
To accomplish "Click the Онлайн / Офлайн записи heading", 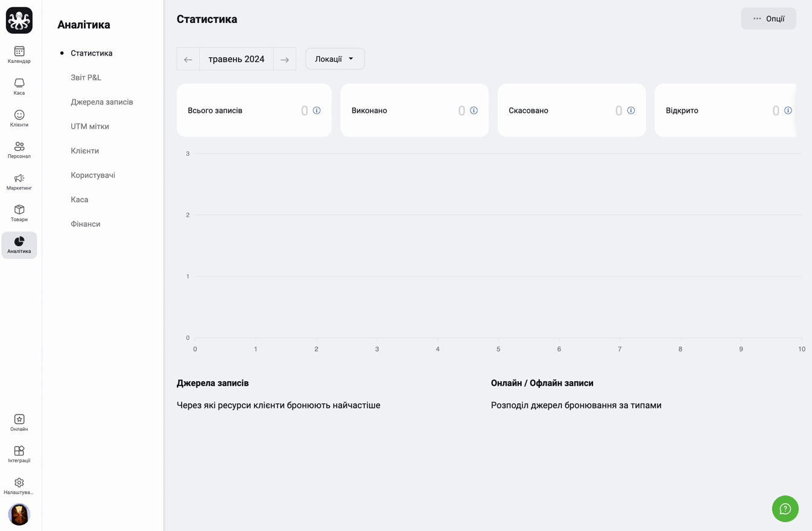I will (x=542, y=383).
